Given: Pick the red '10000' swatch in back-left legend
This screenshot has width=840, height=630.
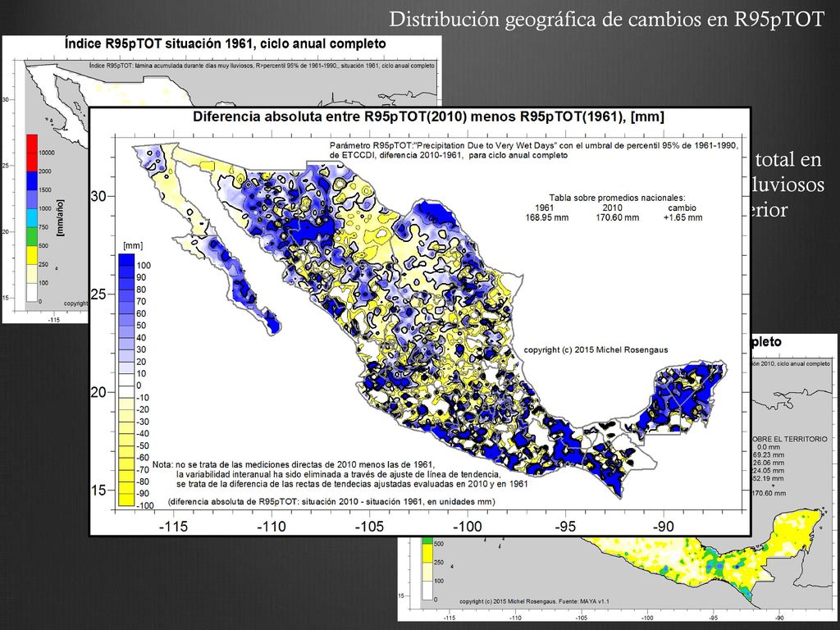Looking at the screenshot, I should click(x=32, y=153).
